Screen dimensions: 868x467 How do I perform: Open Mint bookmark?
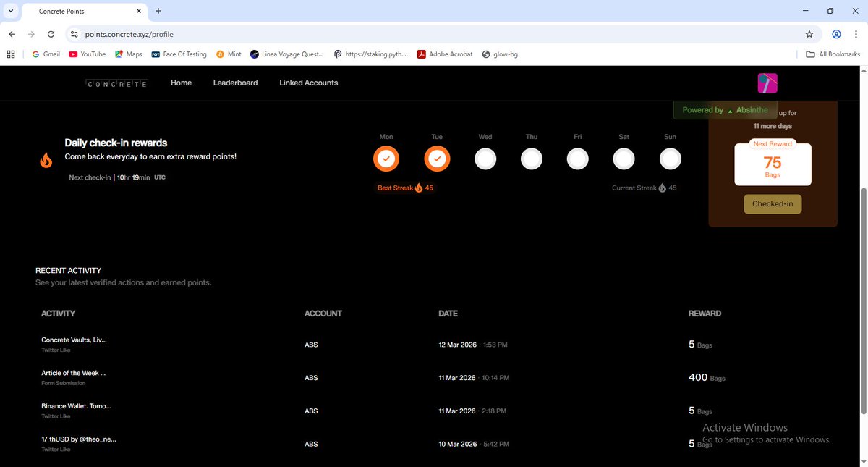(229, 54)
